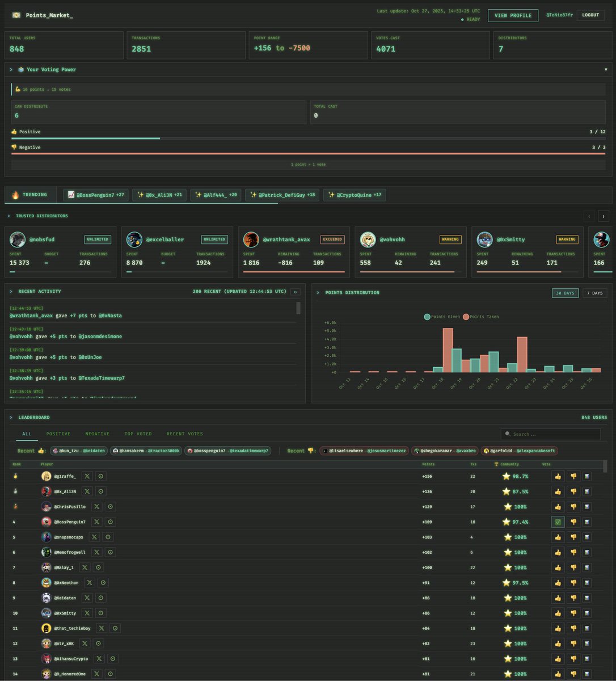This screenshot has width=616, height=681.
Task: Click the leaderboard Search field
Action: tap(550, 434)
